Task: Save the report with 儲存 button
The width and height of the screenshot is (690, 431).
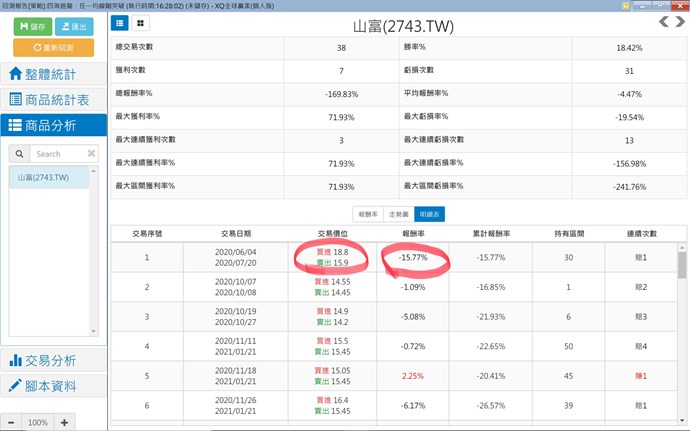Action: (x=33, y=26)
